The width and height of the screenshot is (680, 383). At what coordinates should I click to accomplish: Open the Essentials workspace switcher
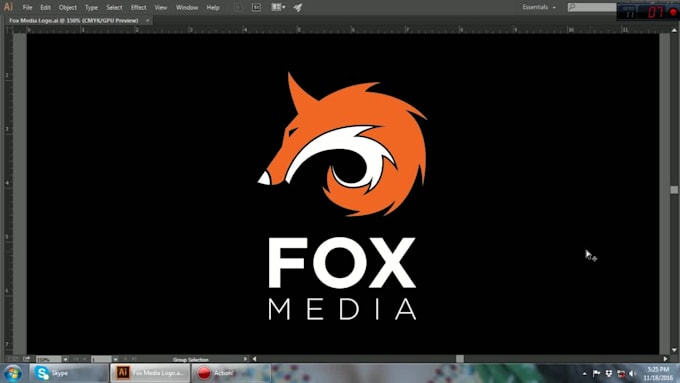tap(539, 7)
